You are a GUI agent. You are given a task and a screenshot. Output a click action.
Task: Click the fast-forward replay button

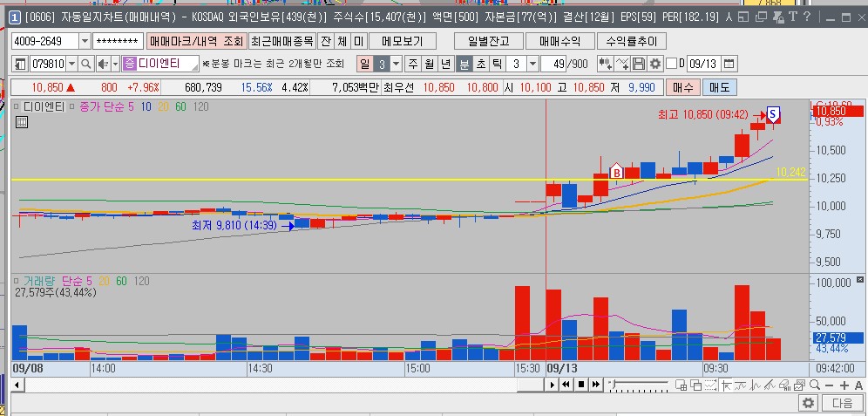[x=595, y=385]
